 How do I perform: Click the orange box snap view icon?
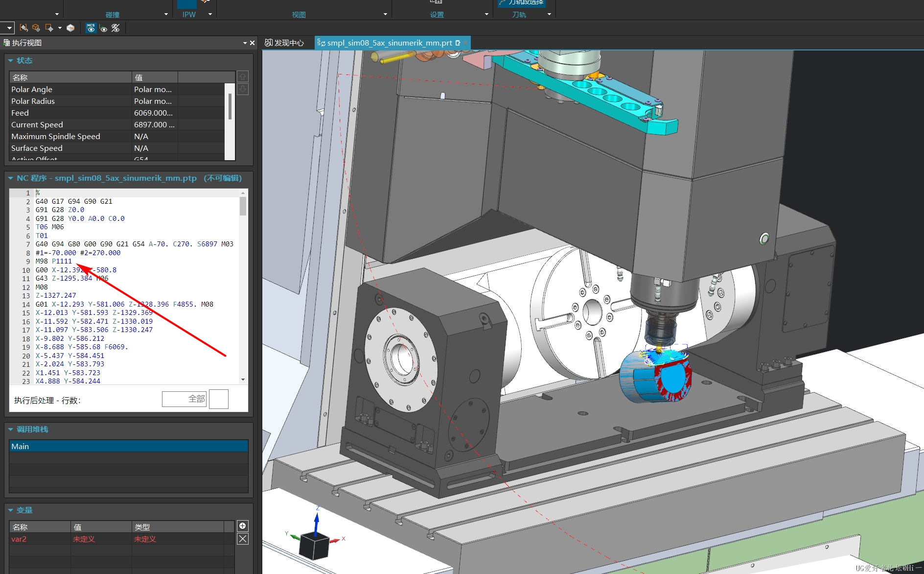tap(36, 28)
